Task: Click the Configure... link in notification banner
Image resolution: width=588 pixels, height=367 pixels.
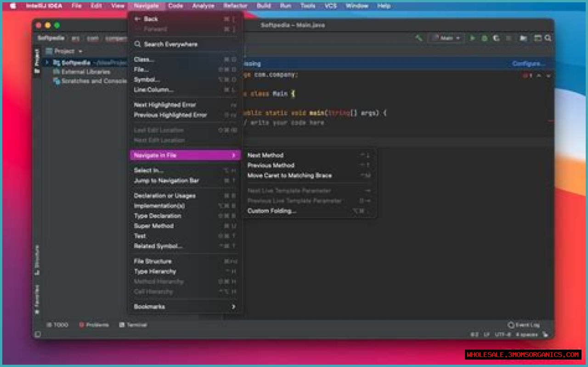Action: coord(529,64)
